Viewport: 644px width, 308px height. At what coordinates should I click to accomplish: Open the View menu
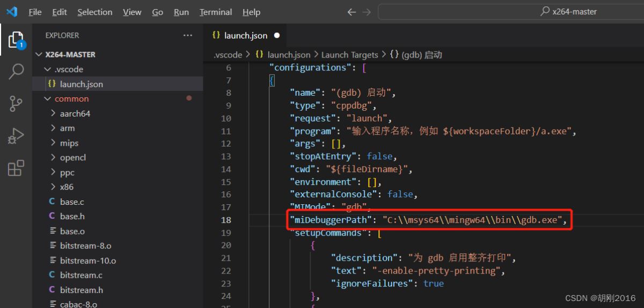(x=132, y=12)
